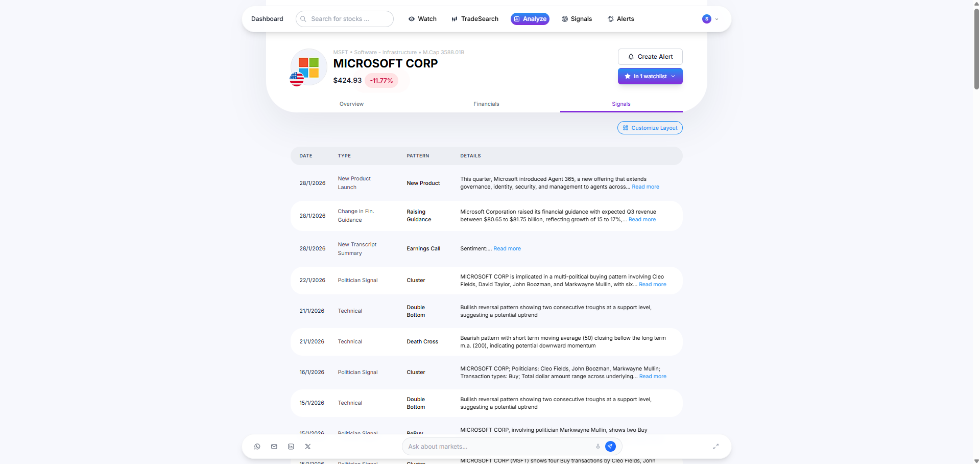Click the 'Search for stocks' input field
Image resolution: width=980 pixels, height=464 pixels.
pyautogui.click(x=345, y=19)
